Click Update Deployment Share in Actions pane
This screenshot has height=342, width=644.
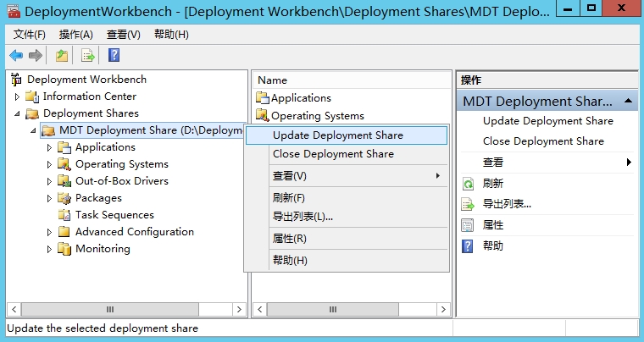click(548, 121)
